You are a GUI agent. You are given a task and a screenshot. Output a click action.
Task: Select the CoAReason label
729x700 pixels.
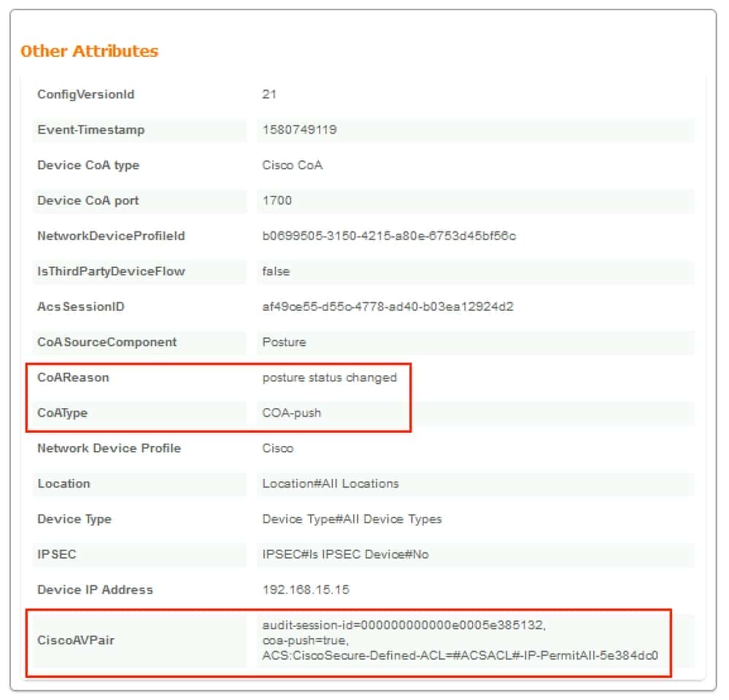[73, 377]
